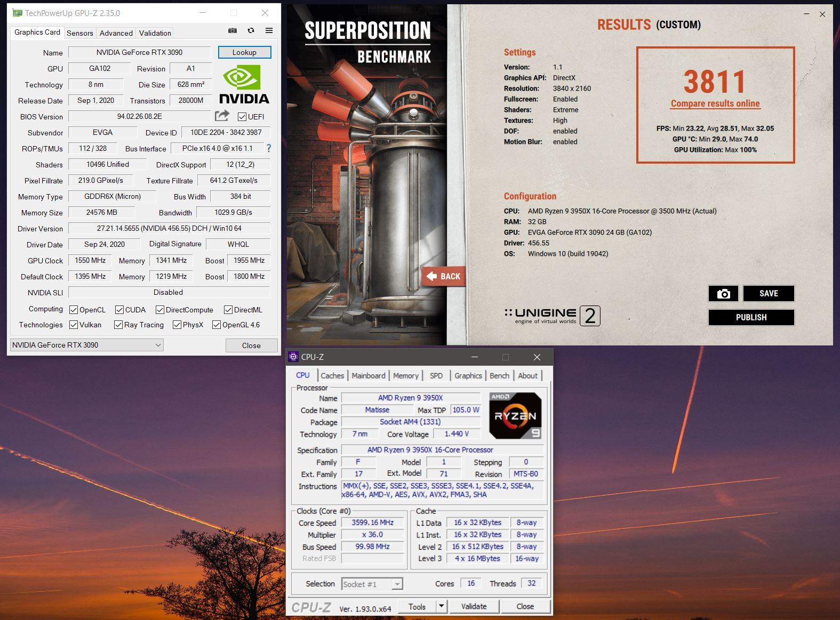
Task: Click the 3811 benchmark score
Action: (x=715, y=82)
